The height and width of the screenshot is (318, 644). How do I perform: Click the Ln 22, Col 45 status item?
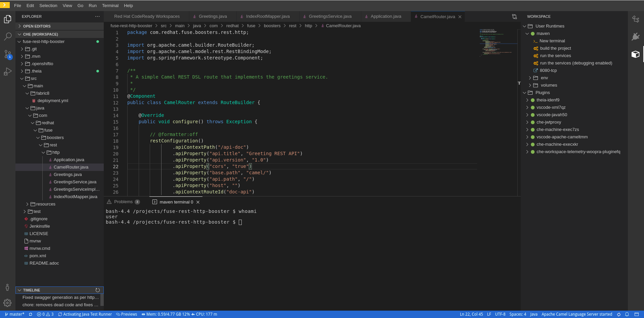pos(471,314)
